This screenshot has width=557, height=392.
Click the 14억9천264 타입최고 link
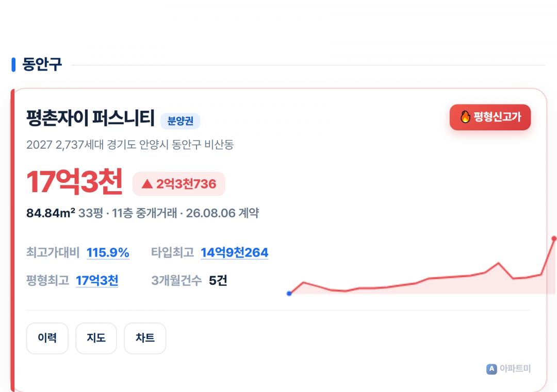click(235, 252)
